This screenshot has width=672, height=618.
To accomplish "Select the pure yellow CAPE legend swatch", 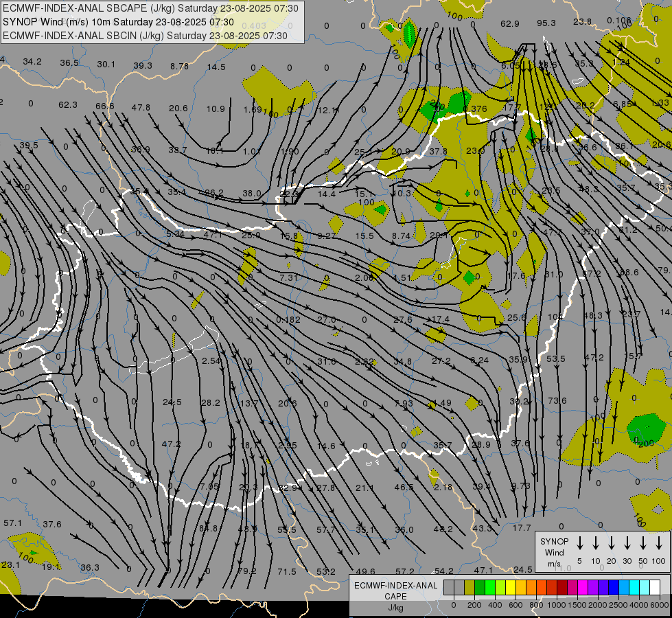I will click(511, 587).
